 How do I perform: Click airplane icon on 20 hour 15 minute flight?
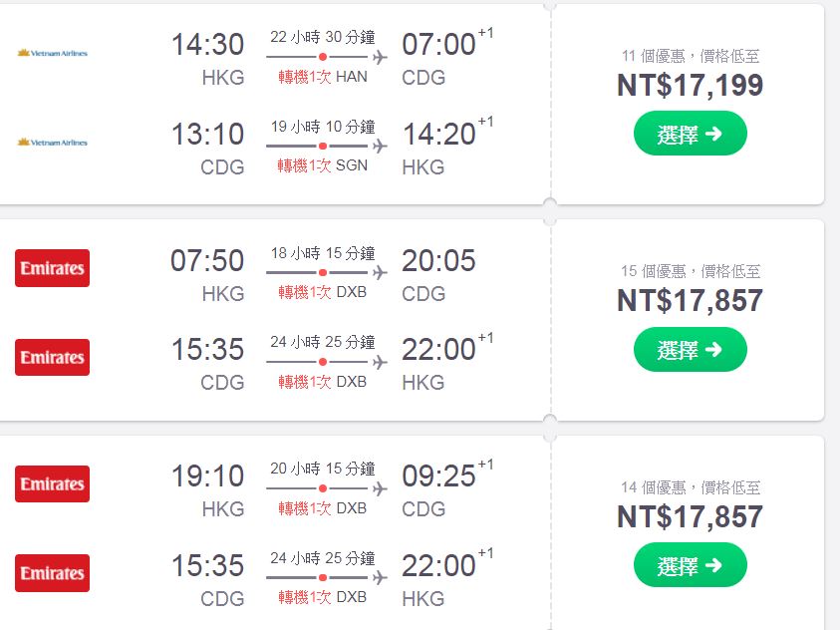pos(380,488)
